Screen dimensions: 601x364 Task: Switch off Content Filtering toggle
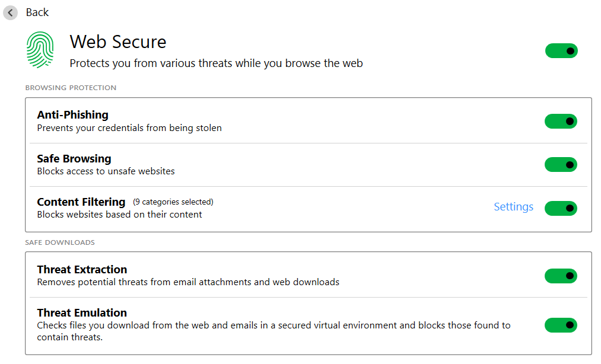point(561,208)
